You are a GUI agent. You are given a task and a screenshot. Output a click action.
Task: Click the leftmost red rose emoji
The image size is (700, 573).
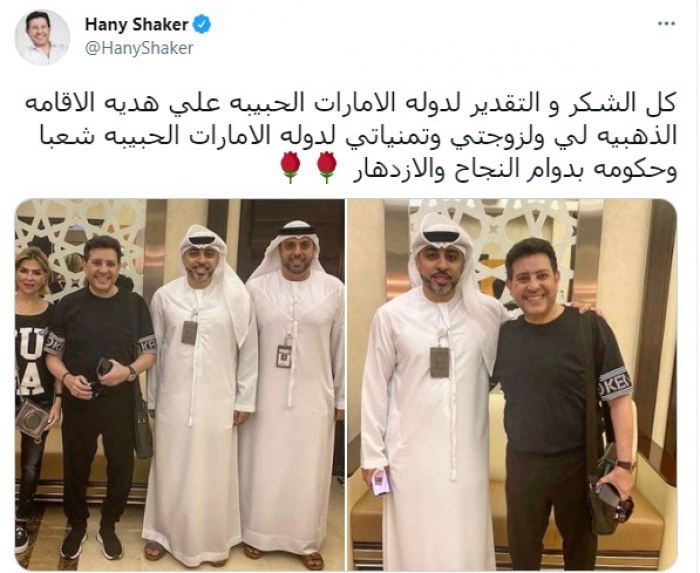click(290, 167)
